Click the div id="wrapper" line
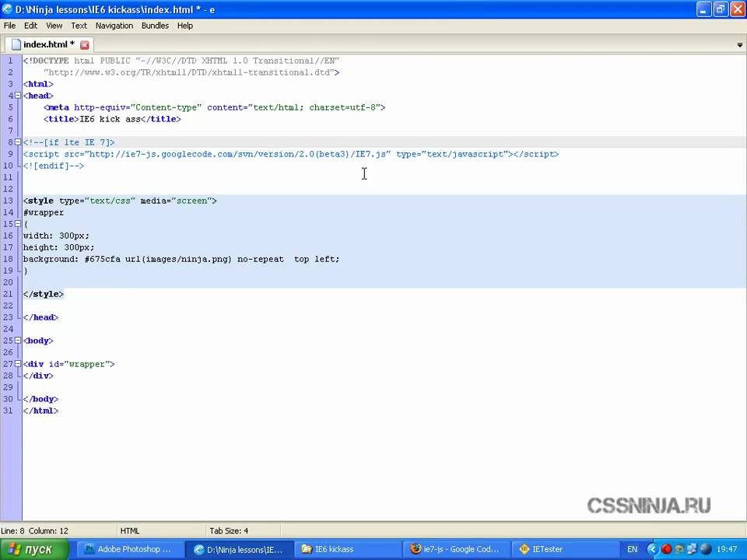This screenshot has width=747, height=560. click(68, 364)
